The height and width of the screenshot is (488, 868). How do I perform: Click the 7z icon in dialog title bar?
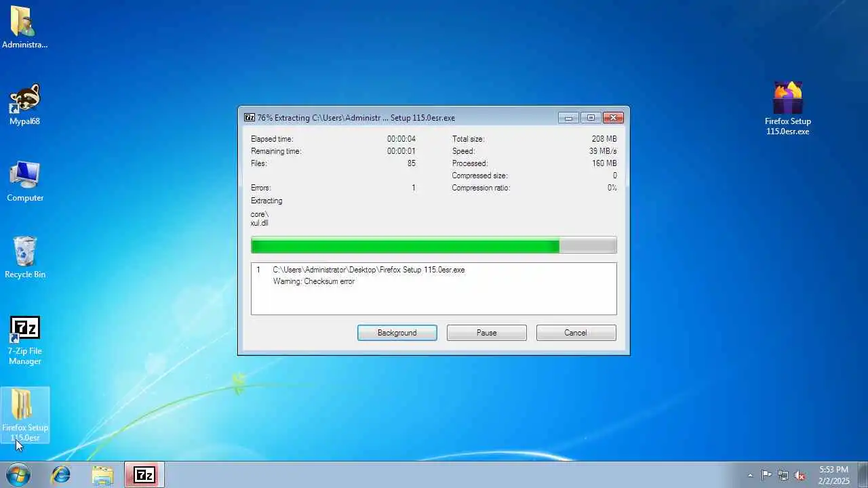click(249, 117)
